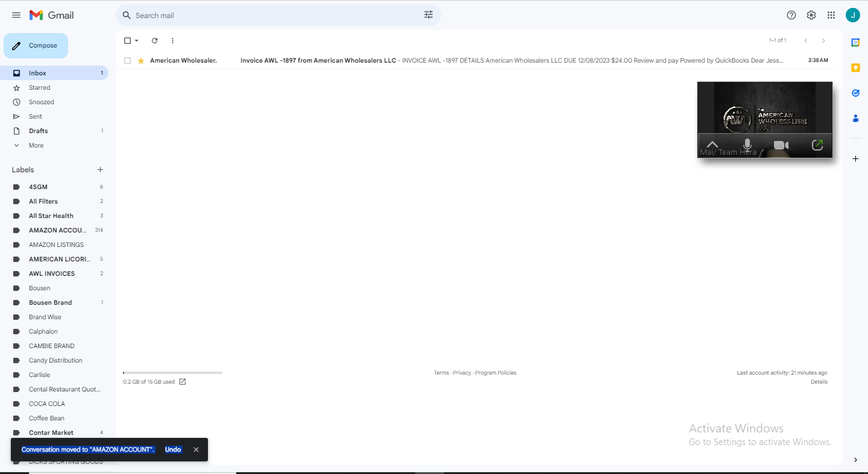View account activity Details link
Image resolution: width=868 pixels, height=474 pixels.
click(x=819, y=382)
